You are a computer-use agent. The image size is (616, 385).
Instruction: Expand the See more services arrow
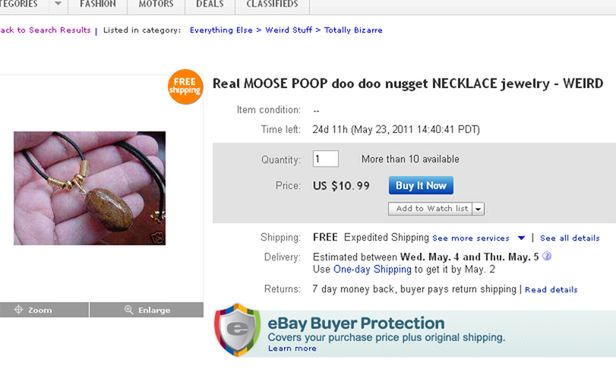pos(521,238)
